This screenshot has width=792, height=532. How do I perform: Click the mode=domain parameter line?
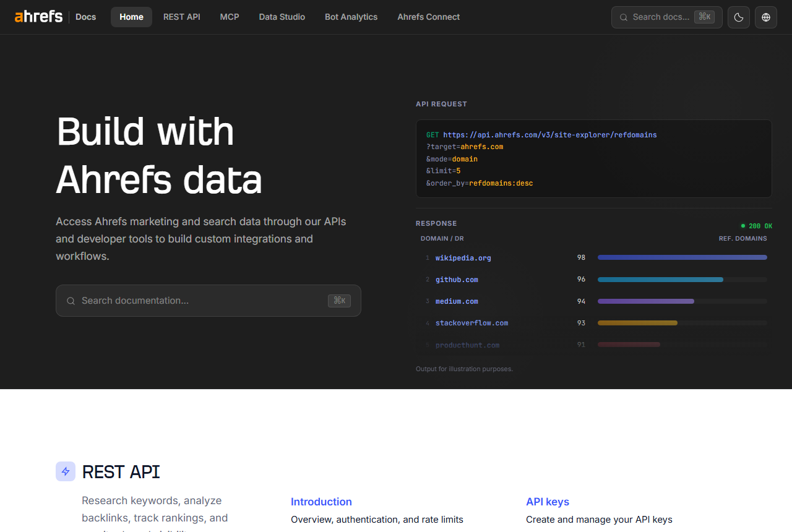[x=452, y=159]
